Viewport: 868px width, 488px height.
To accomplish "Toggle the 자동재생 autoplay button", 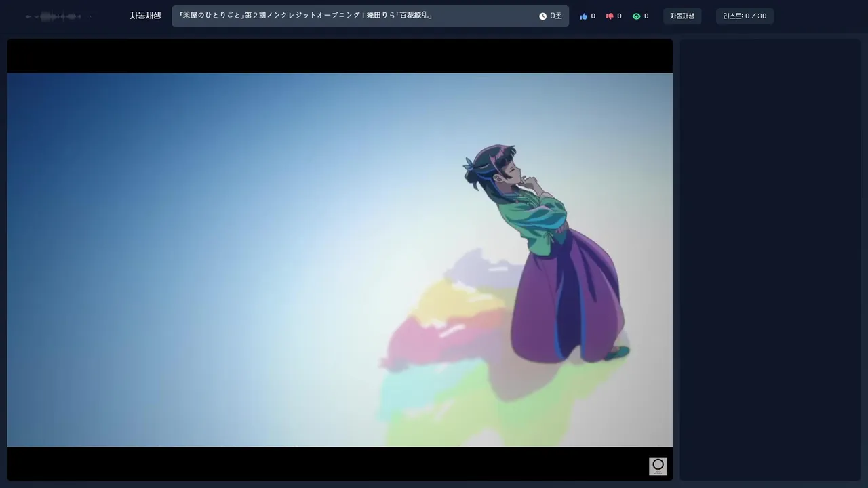I will click(682, 16).
